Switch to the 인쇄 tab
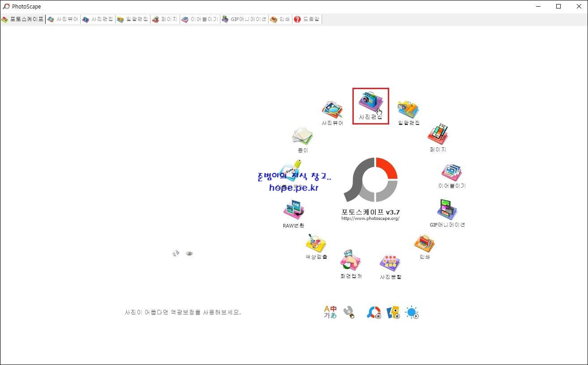The width and height of the screenshot is (588, 365). coord(280,19)
